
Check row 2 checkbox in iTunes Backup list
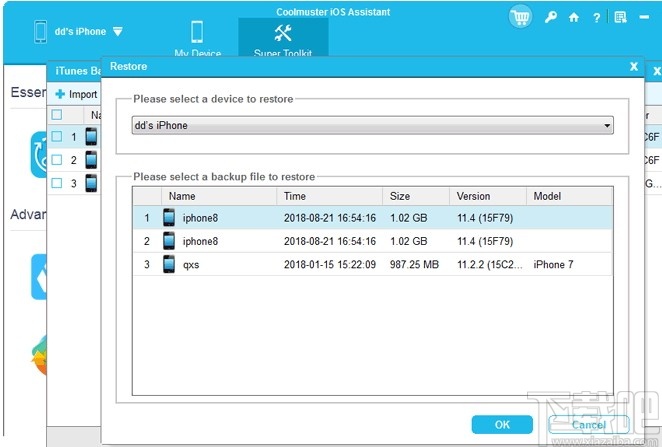pos(57,160)
